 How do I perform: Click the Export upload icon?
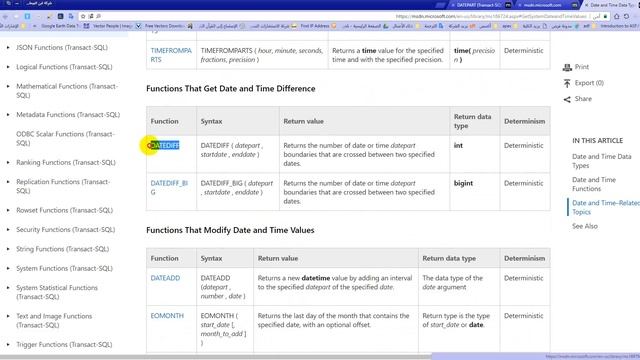pos(567,83)
